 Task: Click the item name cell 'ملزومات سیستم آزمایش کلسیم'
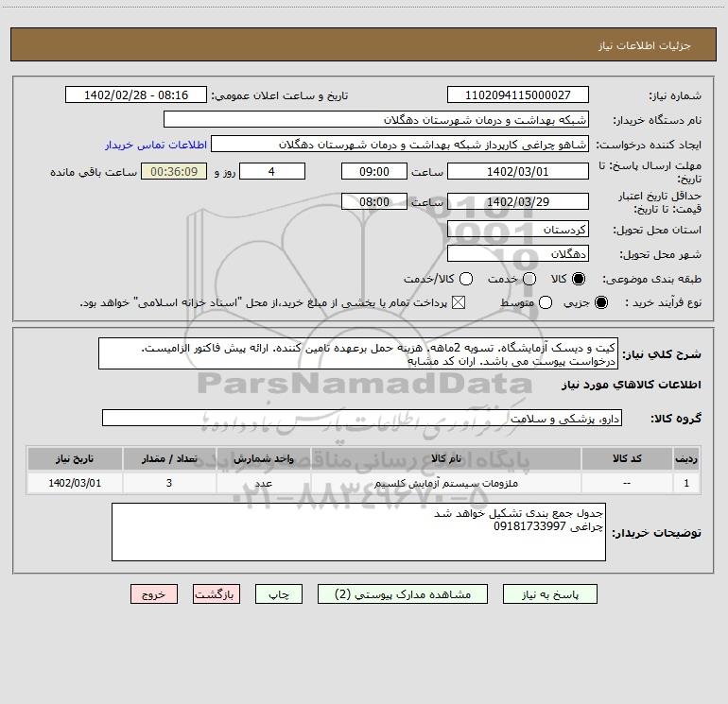(x=445, y=483)
